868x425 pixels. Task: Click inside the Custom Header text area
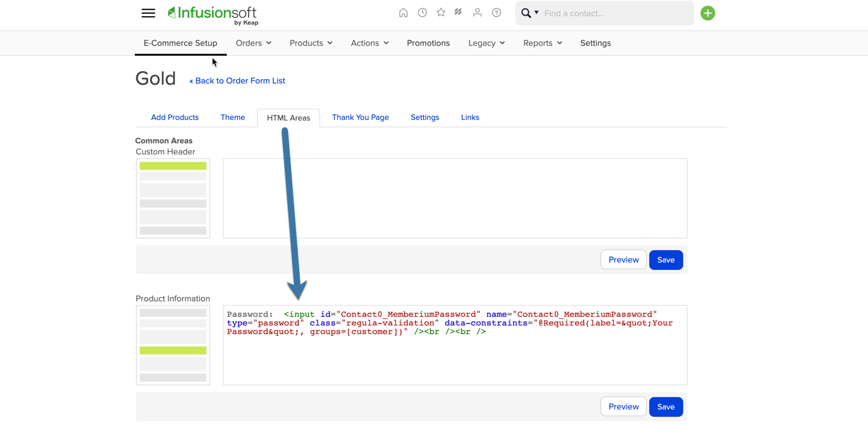(455, 198)
